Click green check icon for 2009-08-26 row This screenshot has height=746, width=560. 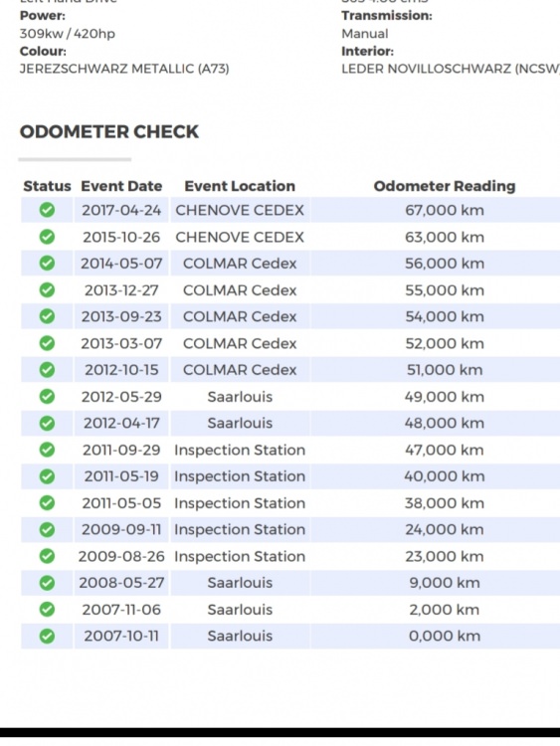click(47, 556)
